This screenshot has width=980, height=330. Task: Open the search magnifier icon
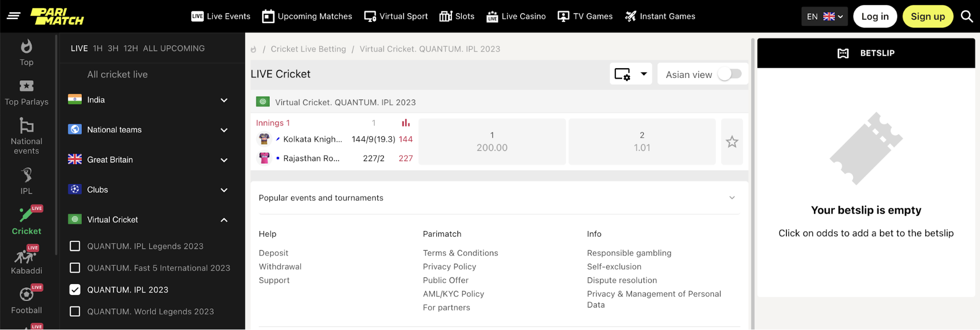click(x=967, y=16)
